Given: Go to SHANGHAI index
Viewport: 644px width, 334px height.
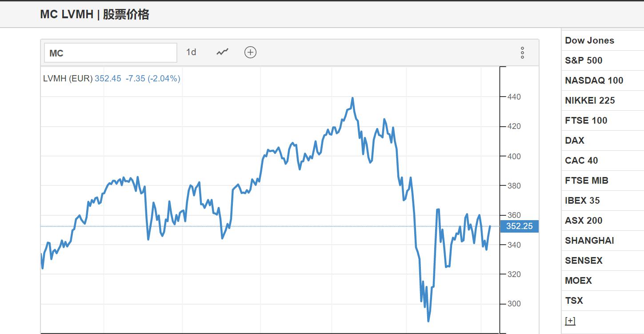Looking at the screenshot, I should pos(589,241).
